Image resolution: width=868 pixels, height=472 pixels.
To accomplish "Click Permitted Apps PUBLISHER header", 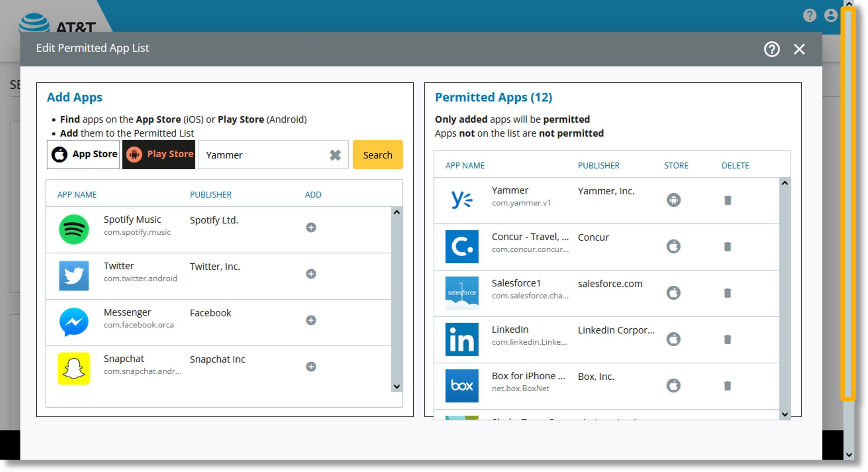I will coord(598,166).
